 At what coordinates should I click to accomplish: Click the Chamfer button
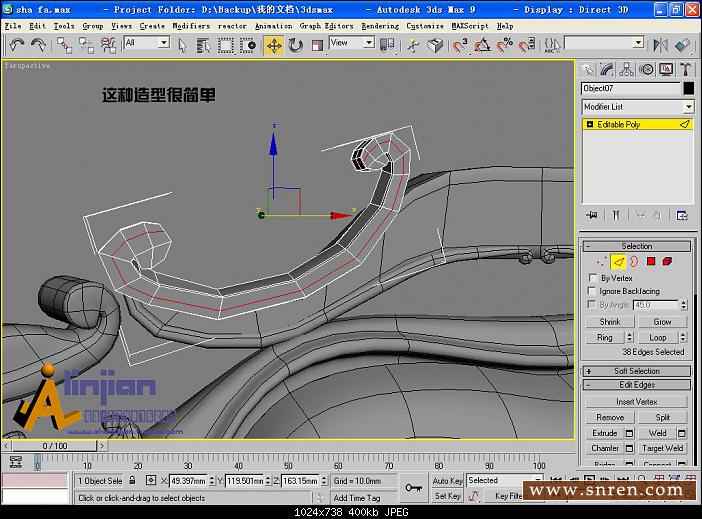[605, 448]
